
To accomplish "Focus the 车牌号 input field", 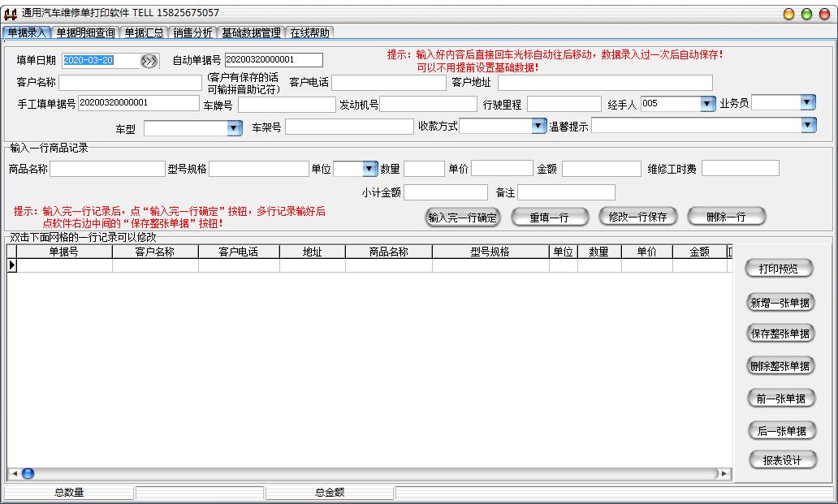I will click(287, 105).
